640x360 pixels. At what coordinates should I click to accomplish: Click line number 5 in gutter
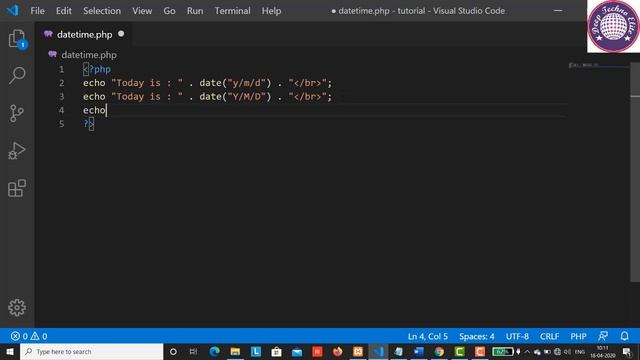62,124
